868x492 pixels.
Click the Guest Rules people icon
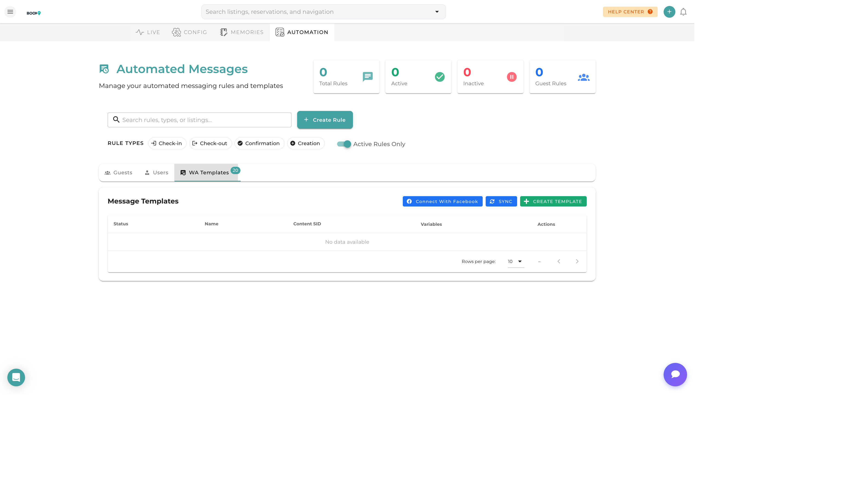point(583,77)
